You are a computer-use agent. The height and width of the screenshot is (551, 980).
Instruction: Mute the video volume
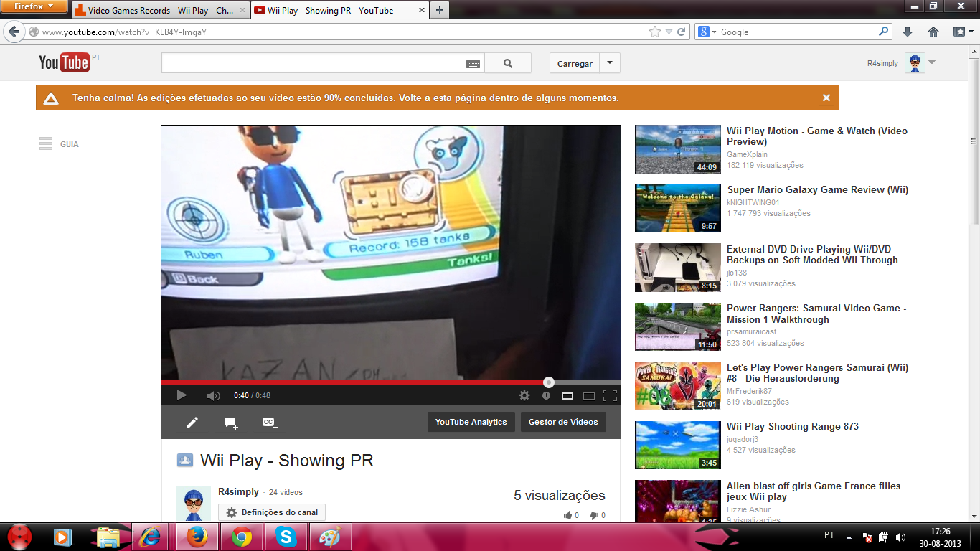[x=213, y=395]
